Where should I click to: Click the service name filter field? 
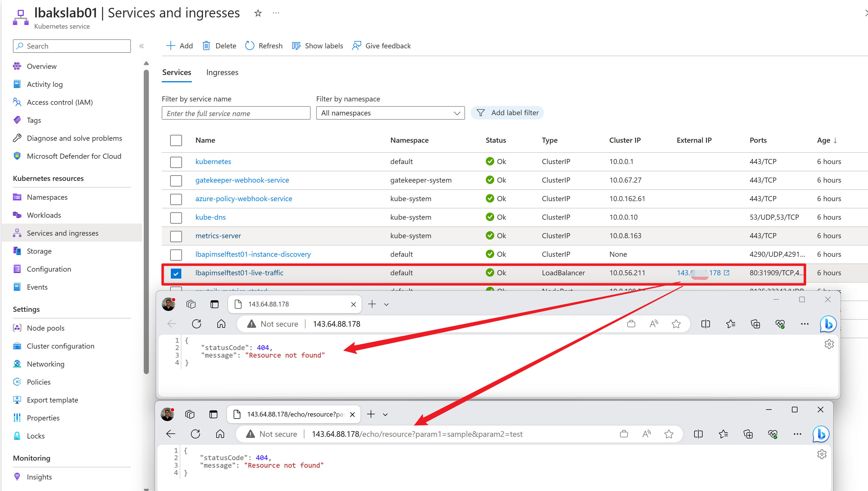tap(236, 113)
